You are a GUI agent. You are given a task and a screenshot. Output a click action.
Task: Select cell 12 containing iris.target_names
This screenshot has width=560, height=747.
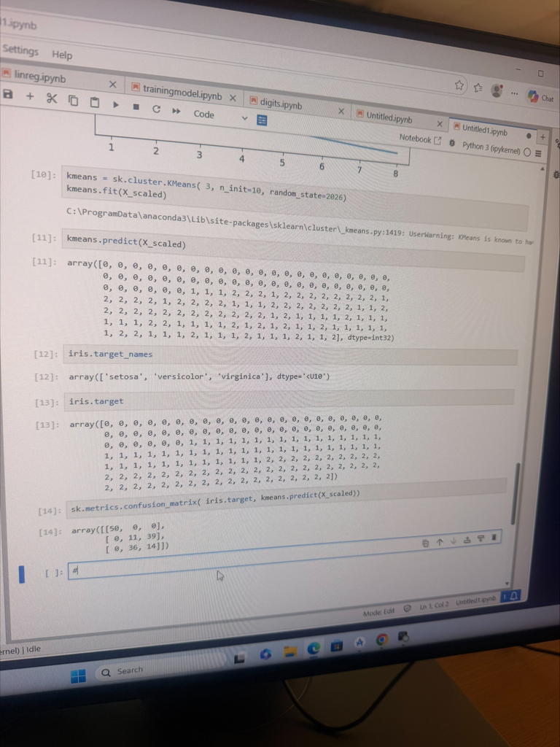(x=290, y=355)
